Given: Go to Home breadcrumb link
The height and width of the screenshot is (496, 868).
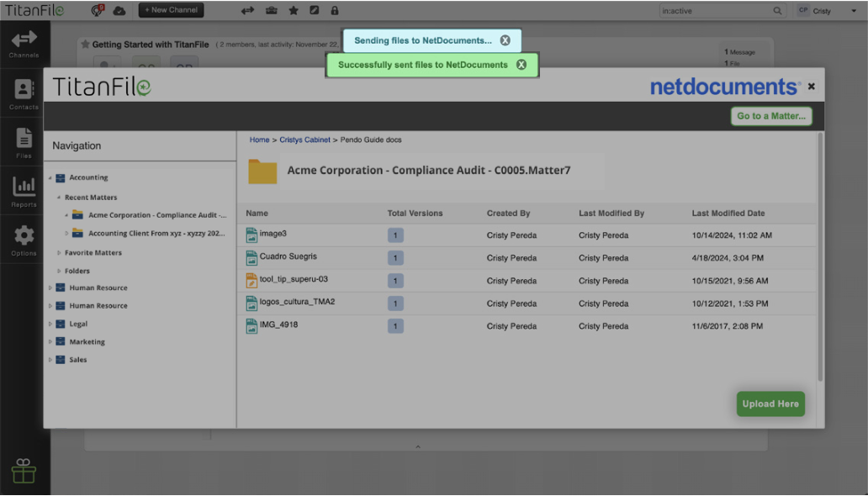Looking at the screenshot, I should (259, 140).
